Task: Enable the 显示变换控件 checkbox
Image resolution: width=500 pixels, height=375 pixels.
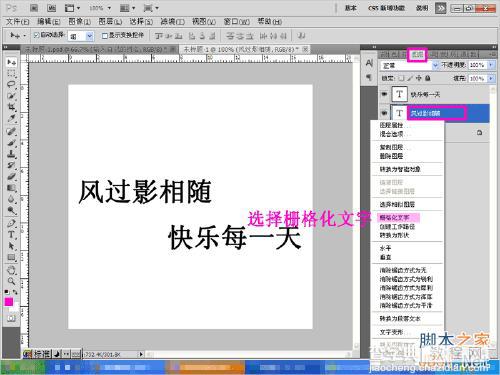Action: [105, 35]
